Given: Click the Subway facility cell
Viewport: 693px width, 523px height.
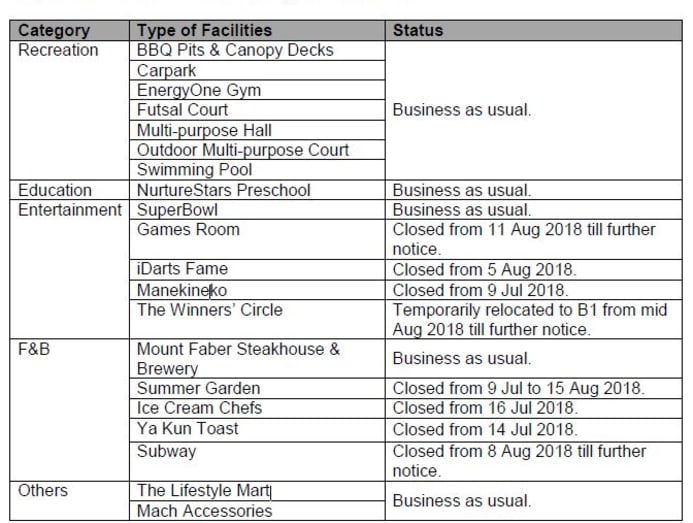Looking at the screenshot, I should pyautogui.click(x=166, y=451).
